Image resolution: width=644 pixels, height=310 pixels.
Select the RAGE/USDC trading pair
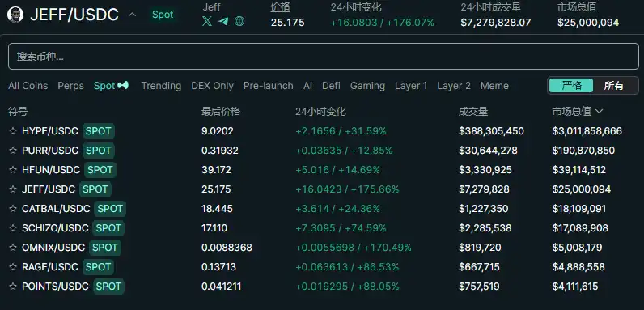pos(322,267)
